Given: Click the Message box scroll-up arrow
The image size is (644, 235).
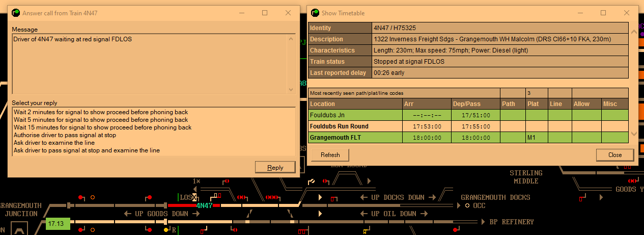Looking at the screenshot, I should pyautogui.click(x=291, y=39).
